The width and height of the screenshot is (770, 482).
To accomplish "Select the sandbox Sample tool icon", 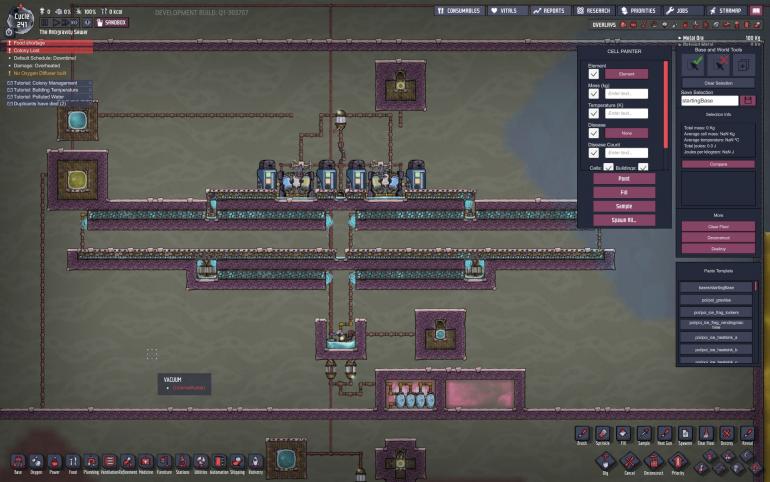I will pyautogui.click(x=644, y=435).
